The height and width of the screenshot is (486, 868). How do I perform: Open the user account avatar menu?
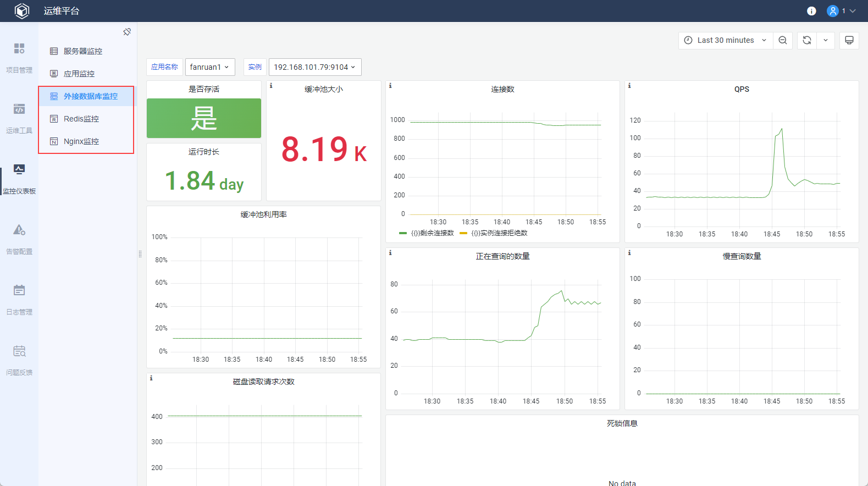coord(841,11)
